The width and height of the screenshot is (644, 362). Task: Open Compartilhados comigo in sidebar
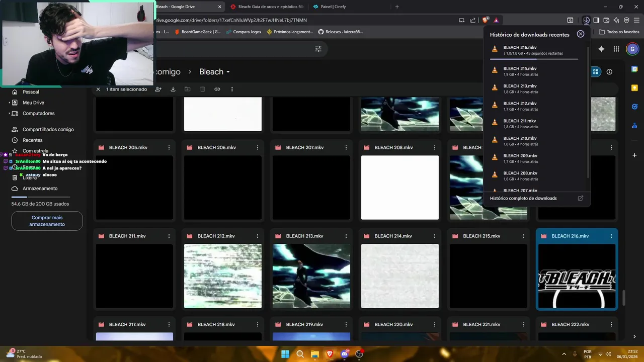pyautogui.click(x=43, y=129)
